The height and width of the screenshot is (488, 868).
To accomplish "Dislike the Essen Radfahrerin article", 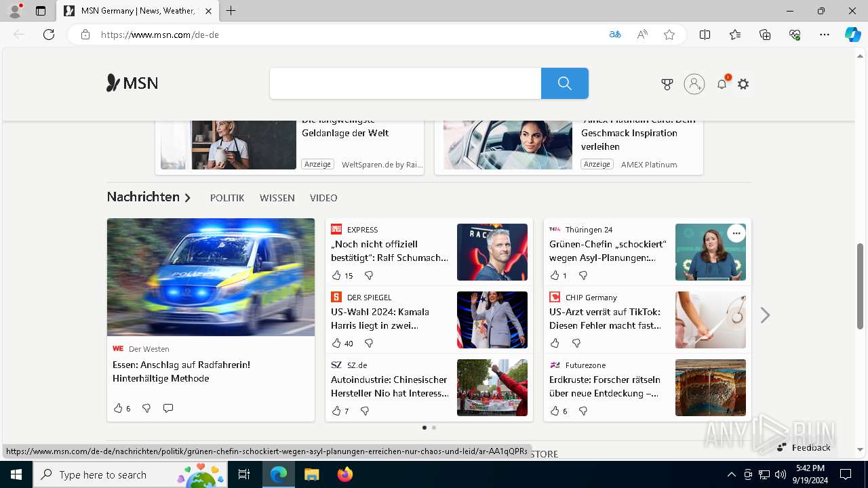I will pyautogui.click(x=146, y=408).
